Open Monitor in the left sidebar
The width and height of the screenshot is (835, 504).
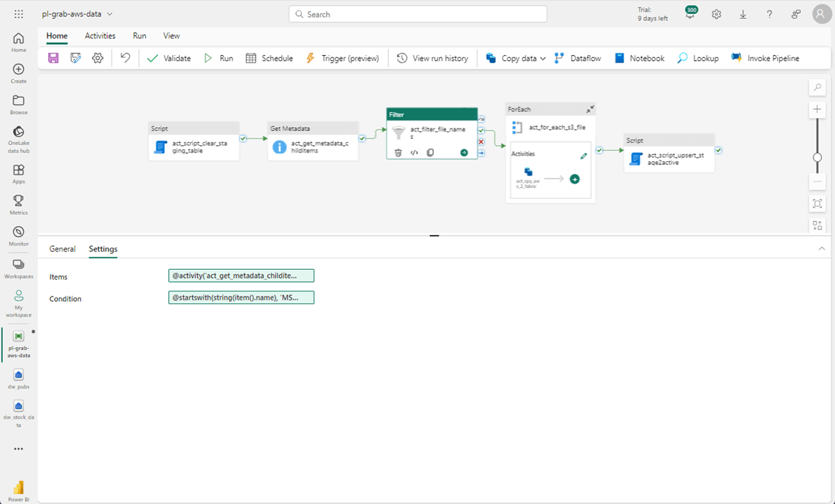(19, 236)
